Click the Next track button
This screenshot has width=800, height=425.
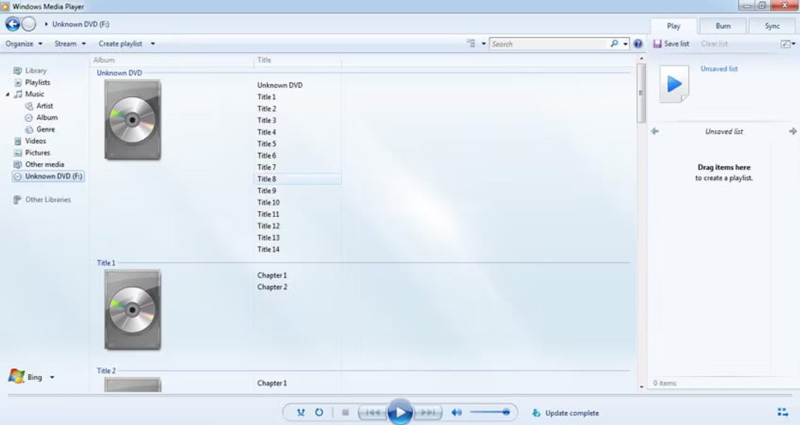pyautogui.click(x=428, y=412)
